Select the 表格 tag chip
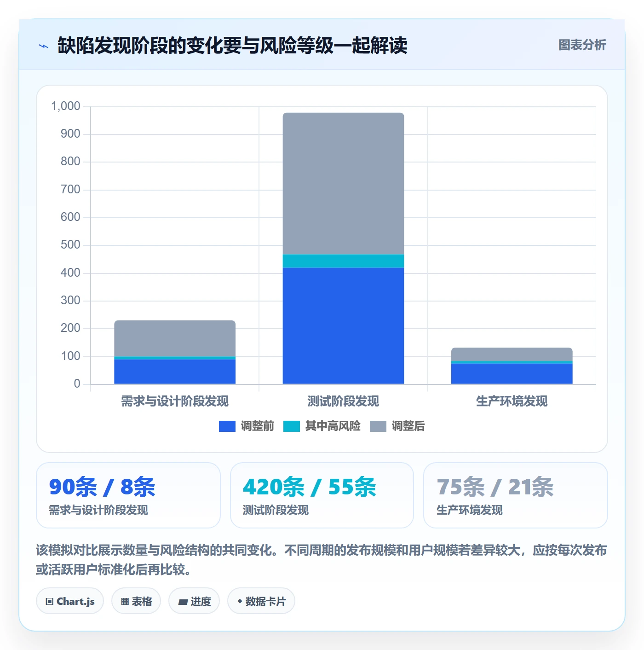Viewport: 644px width, 650px height. coord(136,601)
